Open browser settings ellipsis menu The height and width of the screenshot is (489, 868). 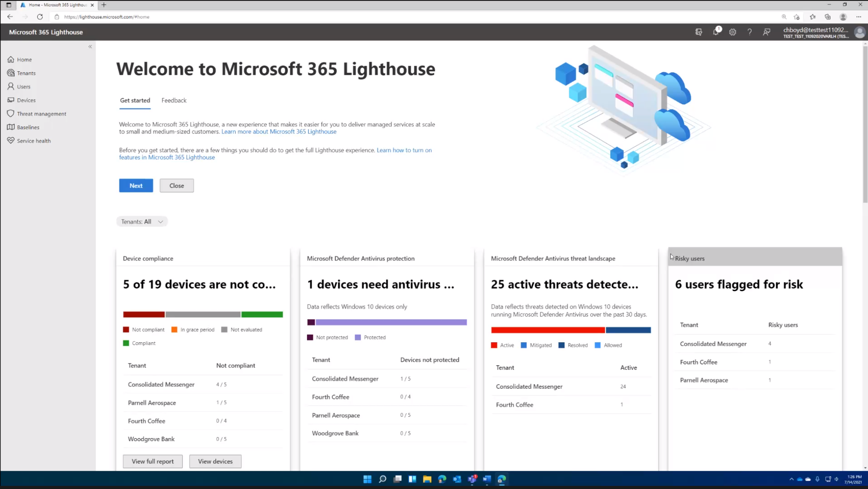[x=858, y=17]
